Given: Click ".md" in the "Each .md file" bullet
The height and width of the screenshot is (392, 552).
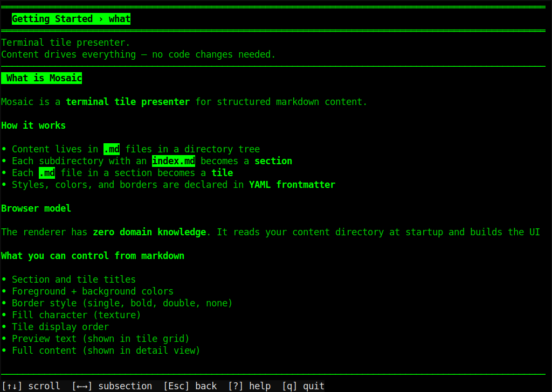Looking at the screenshot, I should click(x=47, y=173).
